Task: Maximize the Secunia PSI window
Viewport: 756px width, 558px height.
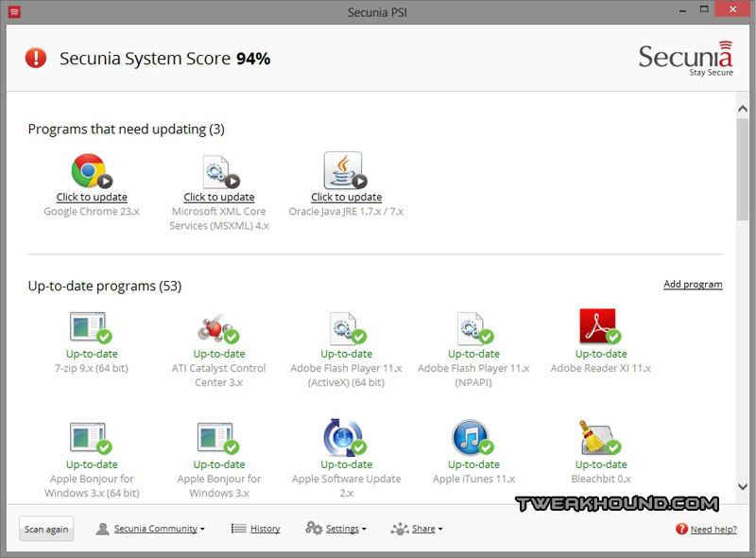Action: click(x=704, y=9)
